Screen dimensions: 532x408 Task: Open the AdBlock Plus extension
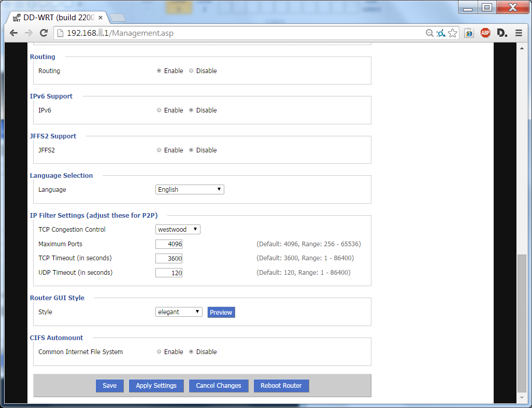pyautogui.click(x=485, y=33)
